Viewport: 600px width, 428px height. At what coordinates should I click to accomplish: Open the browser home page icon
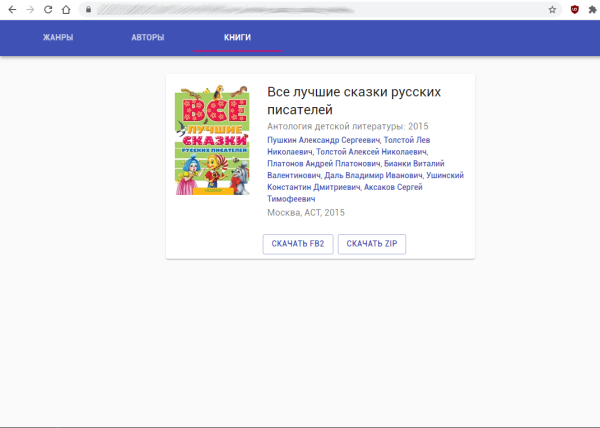pyautogui.click(x=66, y=10)
